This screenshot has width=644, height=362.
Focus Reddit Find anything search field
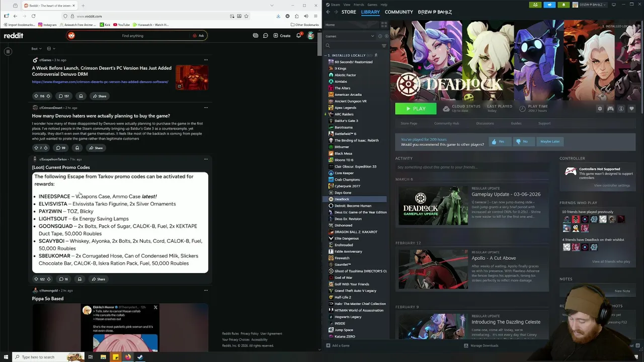pos(132,36)
